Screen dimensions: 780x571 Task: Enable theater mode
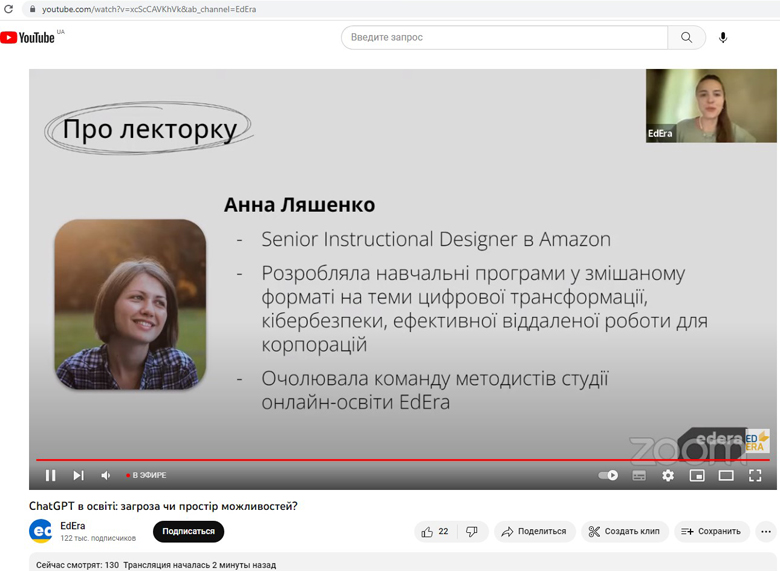coord(726,476)
